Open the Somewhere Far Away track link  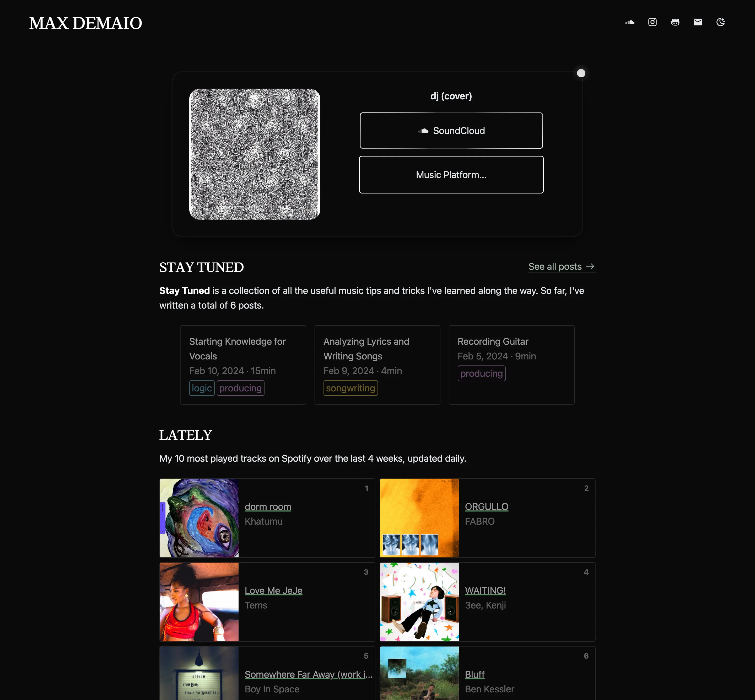tap(308, 674)
